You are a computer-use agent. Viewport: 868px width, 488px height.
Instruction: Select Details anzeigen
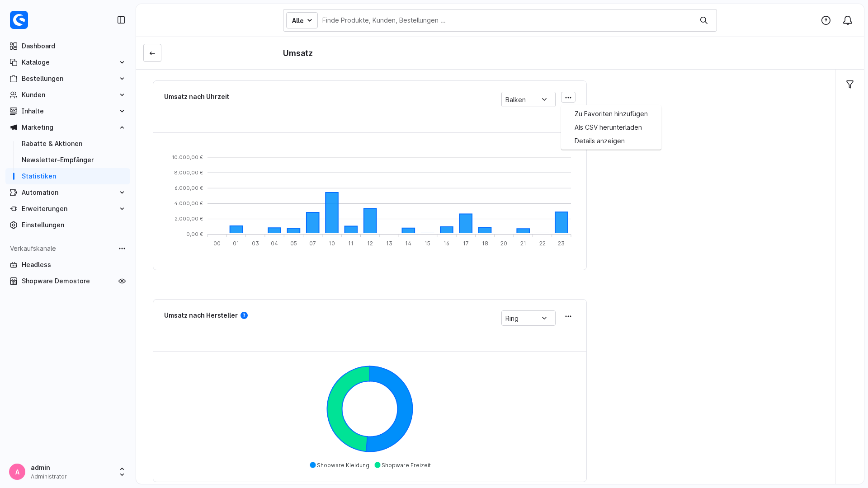611,141
